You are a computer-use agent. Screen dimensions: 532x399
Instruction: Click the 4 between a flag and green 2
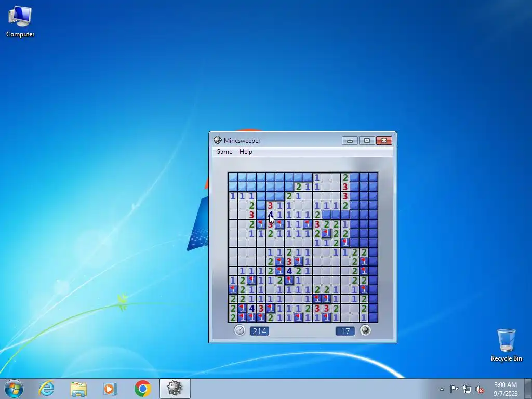tap(289, 271)
